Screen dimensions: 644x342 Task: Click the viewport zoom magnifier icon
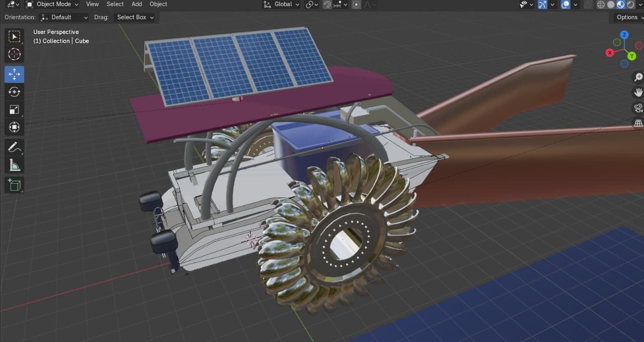(x=638, y=77)
